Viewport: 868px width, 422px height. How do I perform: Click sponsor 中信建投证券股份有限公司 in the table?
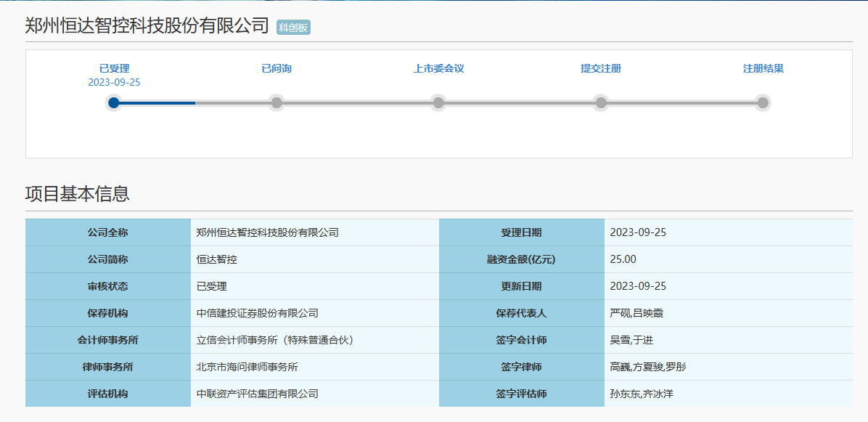[258, 313]
